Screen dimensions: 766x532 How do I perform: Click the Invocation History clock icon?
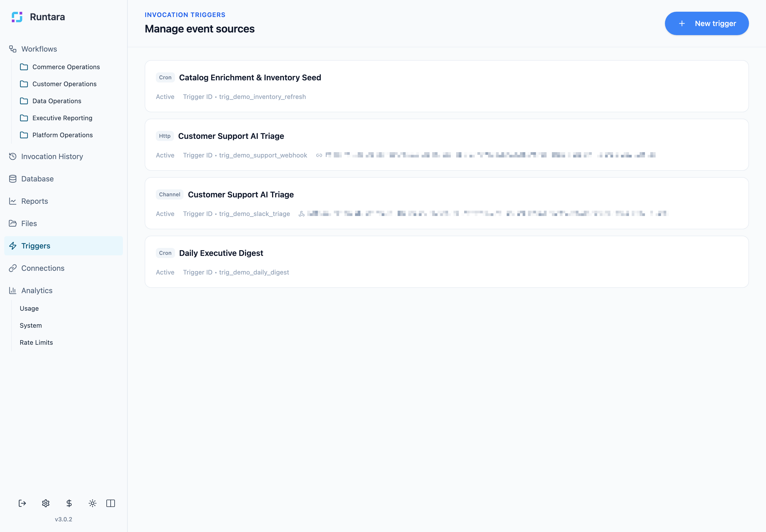click(13, 156)
